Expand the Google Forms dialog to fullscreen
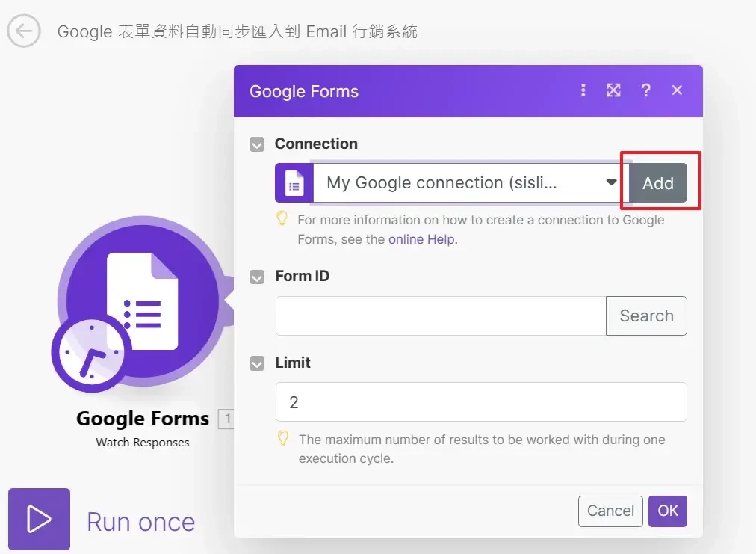Image resolution: width=756 pixels, height=554 pixels. tap(613, 90)
